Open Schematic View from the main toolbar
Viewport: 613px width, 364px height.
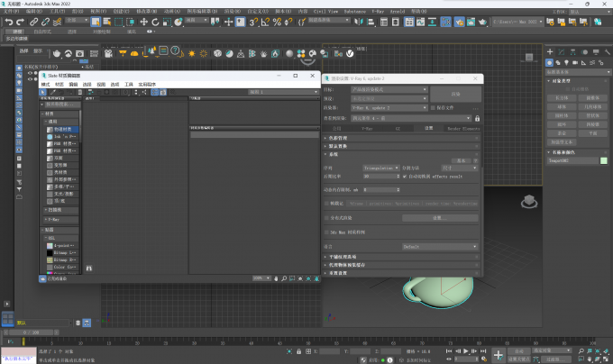(432, 22)
